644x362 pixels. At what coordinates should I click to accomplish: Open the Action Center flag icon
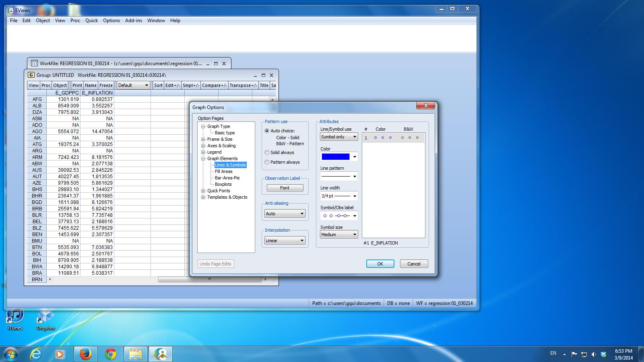click(x=574, y=354)
